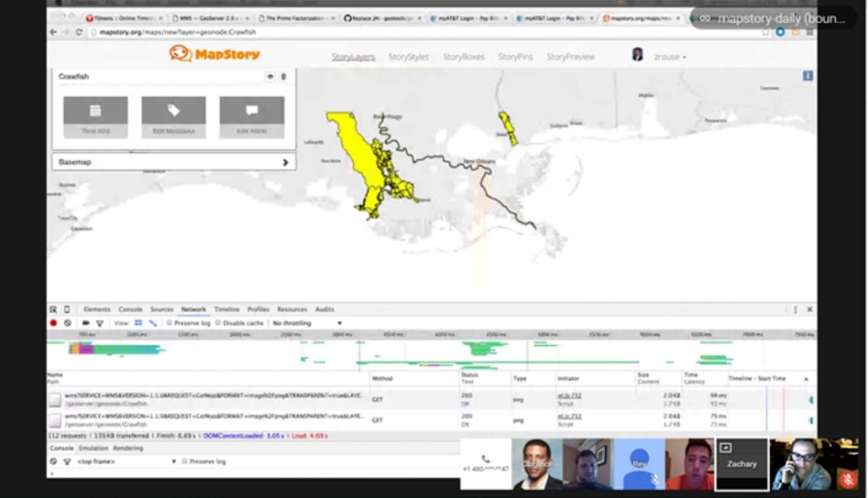Expand the Basemap panel arrow
Viewport: 868px width, 498px height.
click(x=285, y=162)
